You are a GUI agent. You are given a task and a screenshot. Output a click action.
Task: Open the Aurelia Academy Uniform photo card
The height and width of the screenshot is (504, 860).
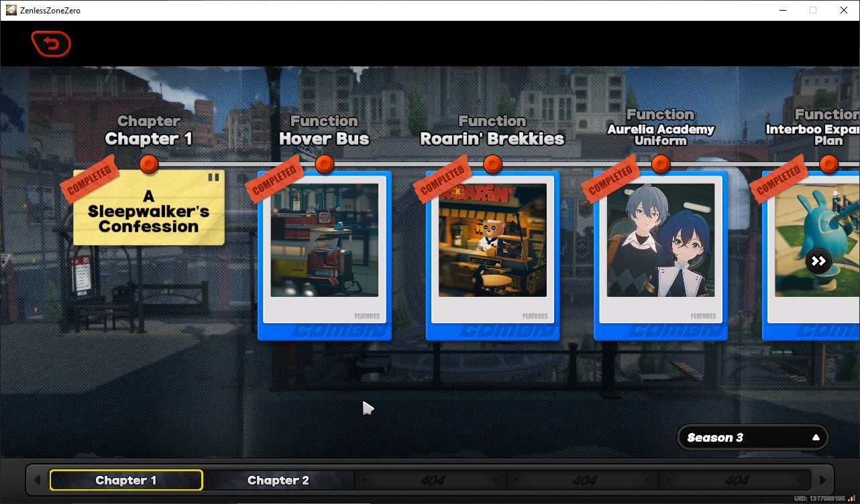(x=661, y=256)
